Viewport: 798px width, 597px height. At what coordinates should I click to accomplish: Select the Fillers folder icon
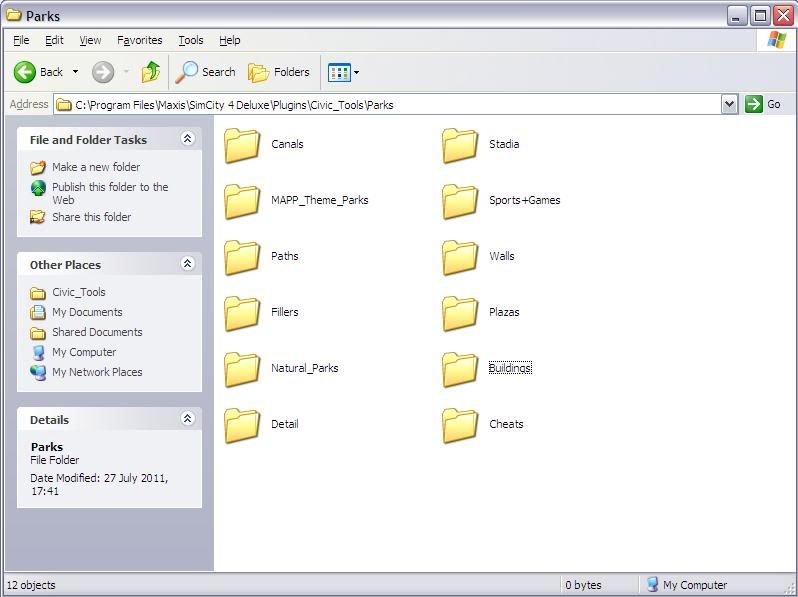coord(242,314)
